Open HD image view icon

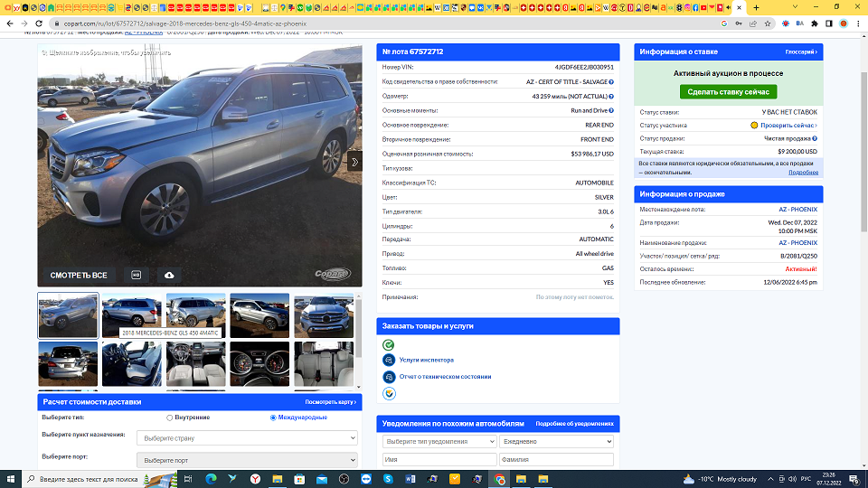point(137,275)
